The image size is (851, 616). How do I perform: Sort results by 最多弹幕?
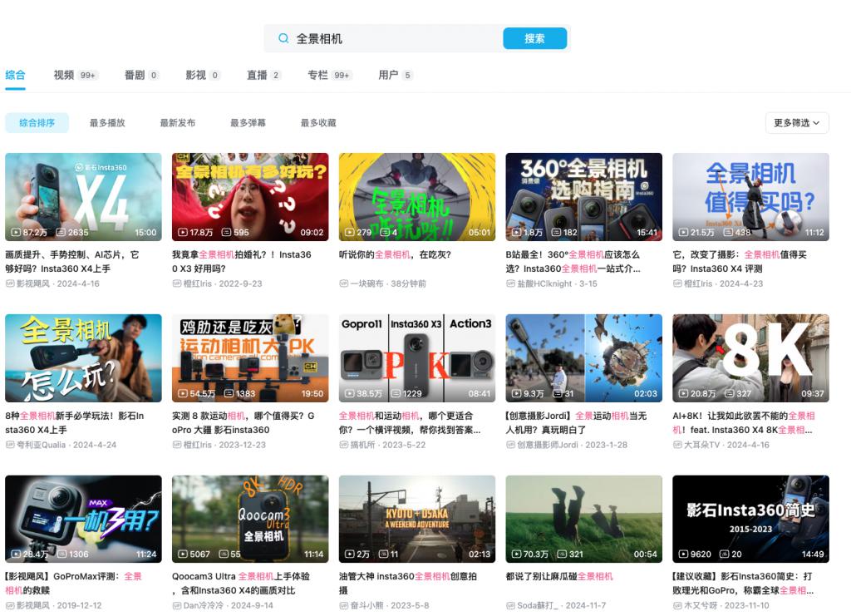pos(248,123)
